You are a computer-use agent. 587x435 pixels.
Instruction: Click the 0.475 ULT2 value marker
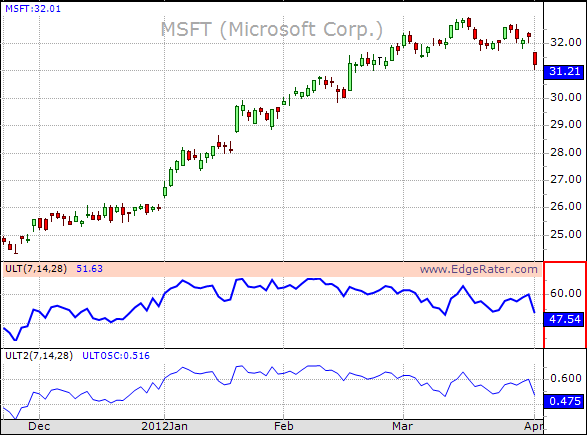564,401
